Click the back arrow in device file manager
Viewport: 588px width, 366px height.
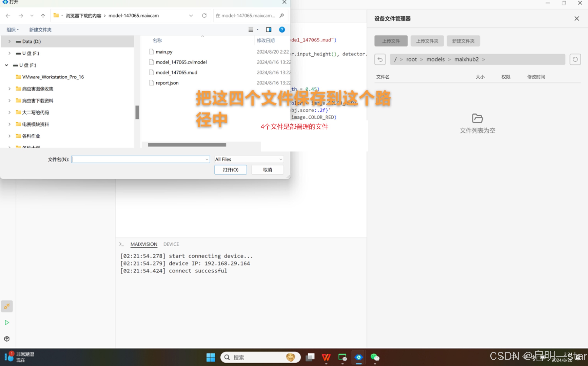click(x=380, y=59)
